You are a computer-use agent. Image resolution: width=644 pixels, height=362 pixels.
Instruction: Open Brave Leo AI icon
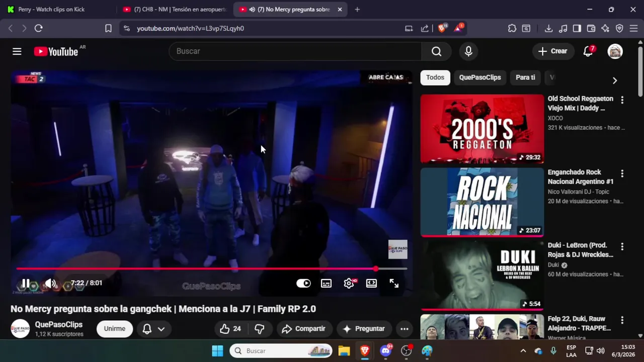click(x=605, y=28)
